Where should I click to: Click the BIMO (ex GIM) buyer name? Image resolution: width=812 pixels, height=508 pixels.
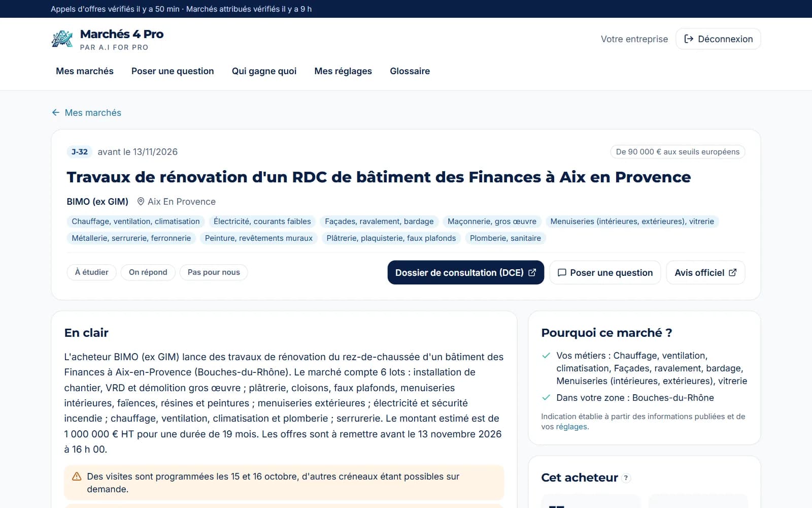[x=97, y=202]
